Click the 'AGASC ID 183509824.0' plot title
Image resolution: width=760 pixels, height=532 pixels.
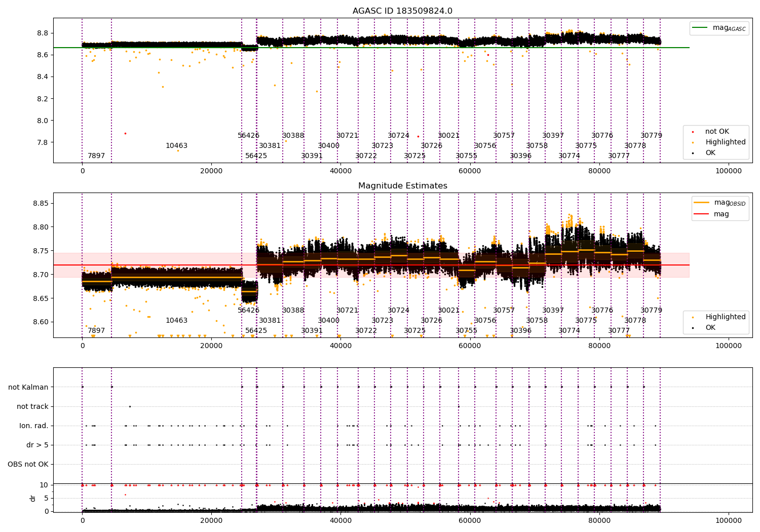(x=402, y=11)
